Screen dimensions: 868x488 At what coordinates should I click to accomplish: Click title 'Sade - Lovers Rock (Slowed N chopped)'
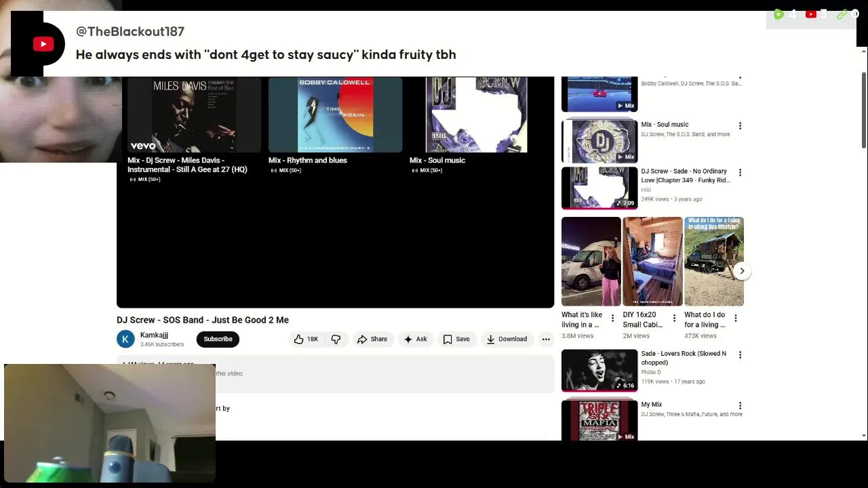[684, 358]
